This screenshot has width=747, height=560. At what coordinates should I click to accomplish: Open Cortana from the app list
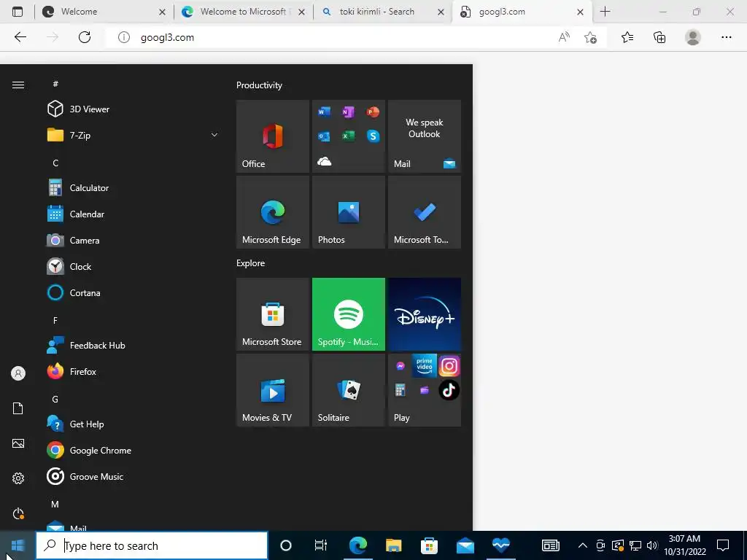click(133, 293)
